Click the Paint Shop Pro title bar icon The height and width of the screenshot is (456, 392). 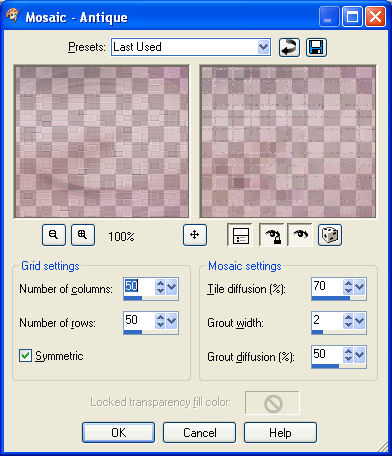point(13,16)
